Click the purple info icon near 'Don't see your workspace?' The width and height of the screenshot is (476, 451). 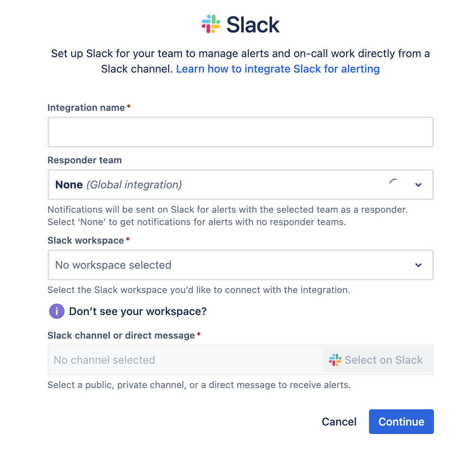click(x=56, y=311)
